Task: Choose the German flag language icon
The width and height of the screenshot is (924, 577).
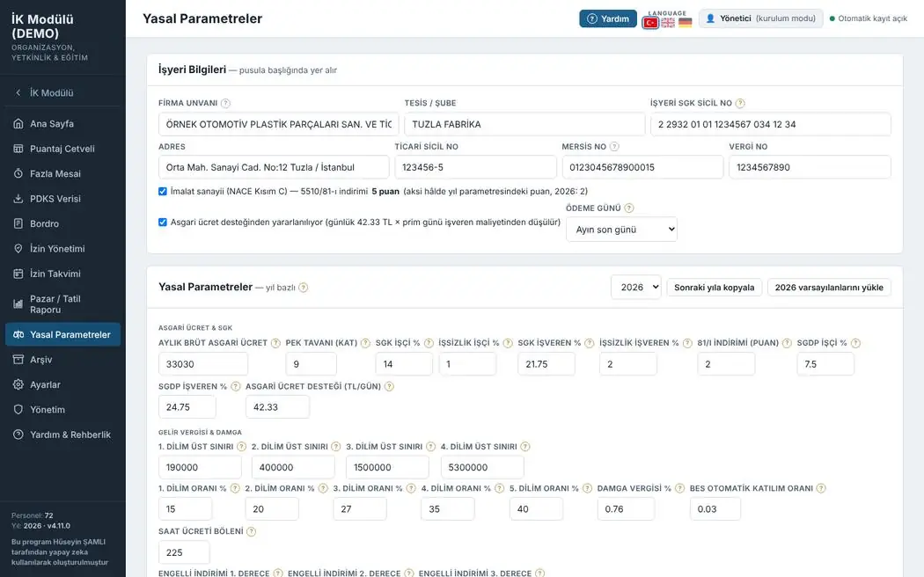Action: (685, 23)
